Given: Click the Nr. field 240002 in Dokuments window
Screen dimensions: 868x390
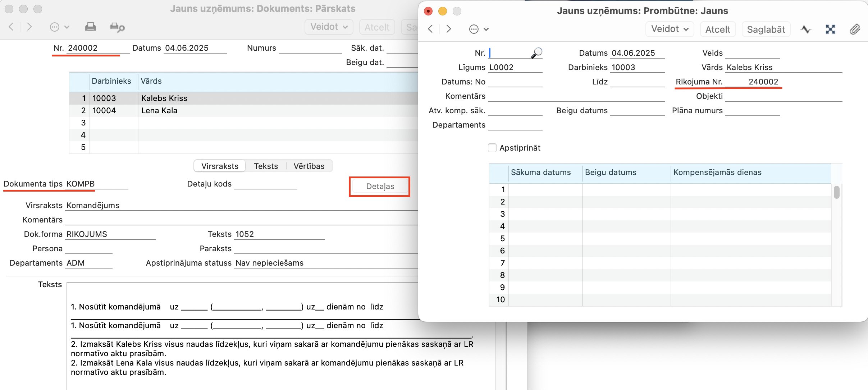Looking at the screenshot, I should (98, 48).
